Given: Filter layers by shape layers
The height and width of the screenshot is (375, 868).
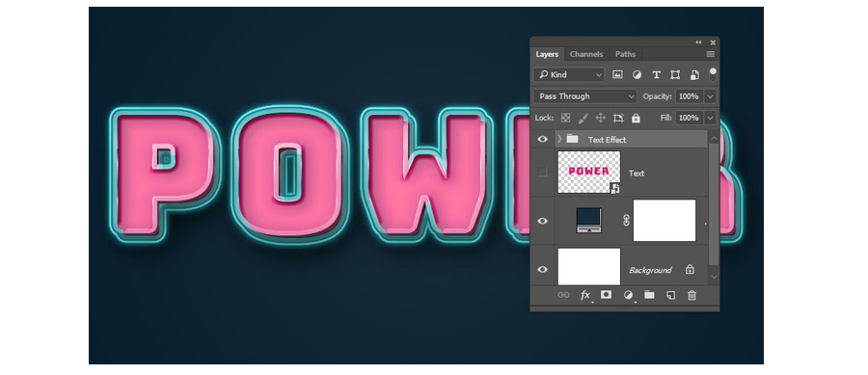Looking at the screenshot, I should 675,74.
